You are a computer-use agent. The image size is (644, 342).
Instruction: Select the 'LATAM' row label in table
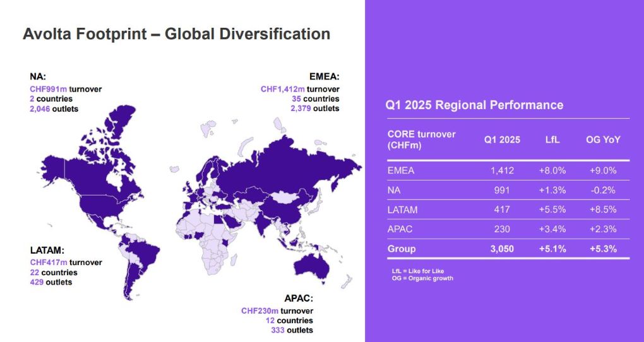pyautogui.click(x=403, y=209)
